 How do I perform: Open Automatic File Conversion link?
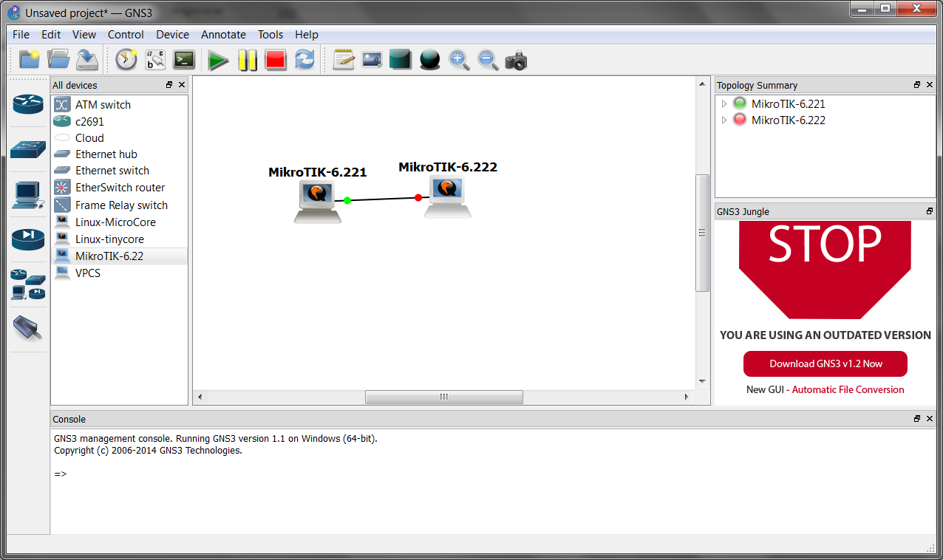[x=848, y=389]
